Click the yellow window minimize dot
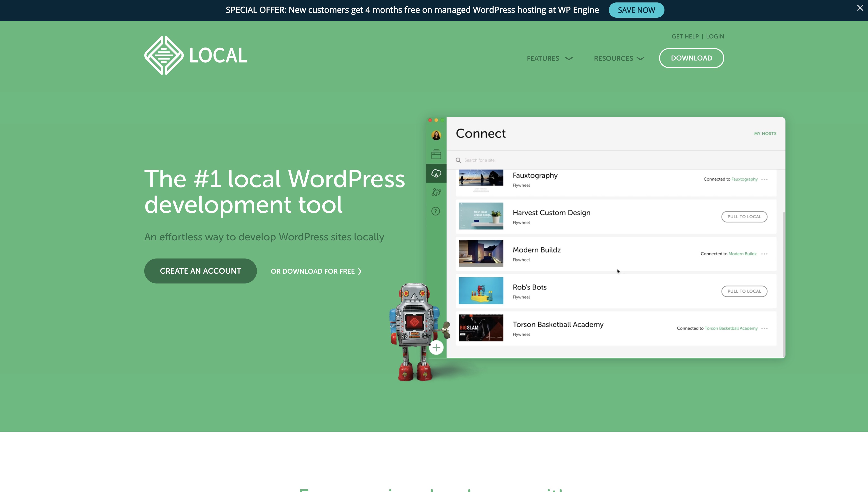Image resolution: width=868 pixels, height=492 pixels. (436, 120)
